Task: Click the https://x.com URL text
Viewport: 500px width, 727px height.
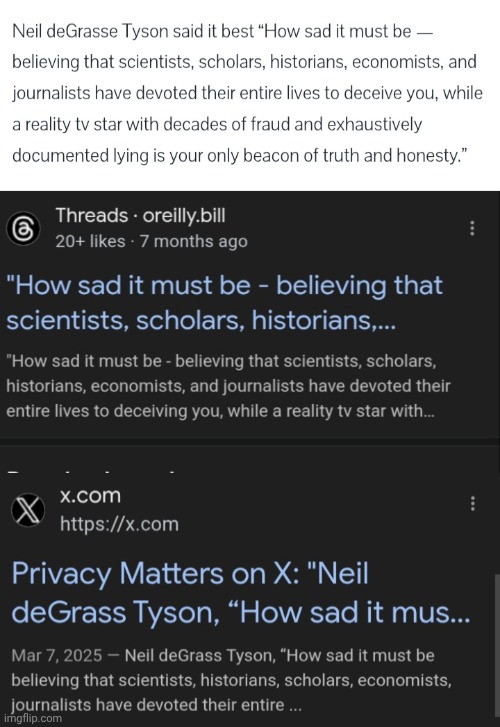Action: pyautogui.click(x=119, y=524)
